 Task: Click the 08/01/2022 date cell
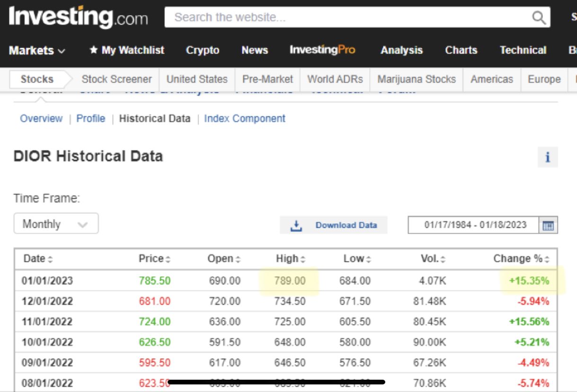(x=47, y=383)
